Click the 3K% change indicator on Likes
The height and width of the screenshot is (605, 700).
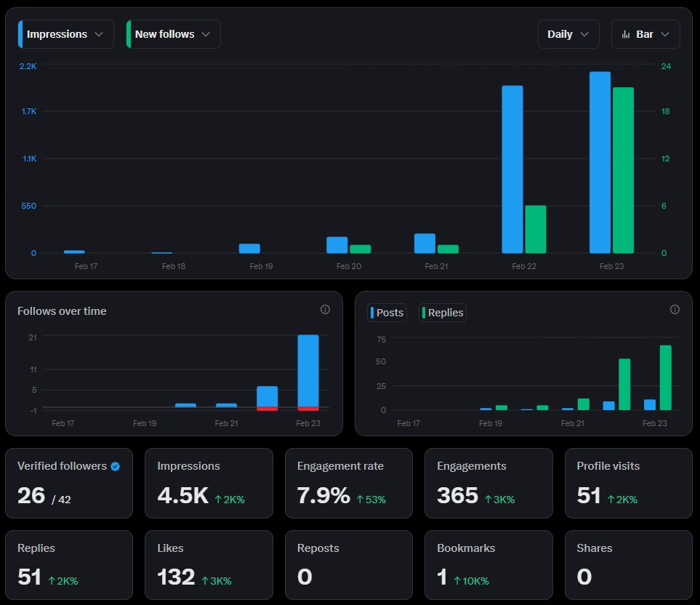pyautogui.click(x=217, y=581)
